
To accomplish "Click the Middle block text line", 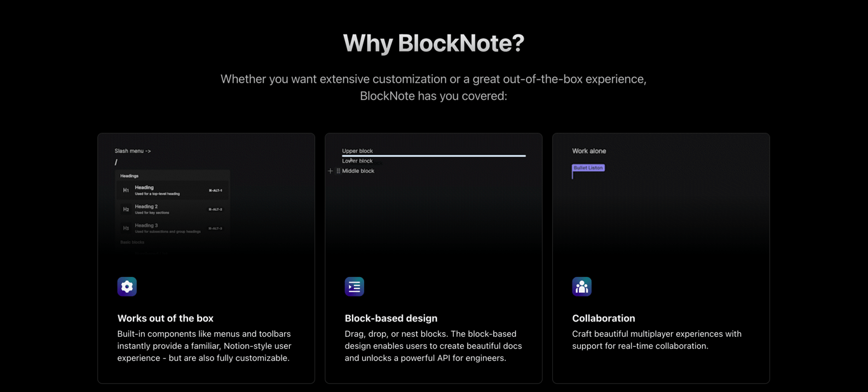I will (x=358, y=171).
